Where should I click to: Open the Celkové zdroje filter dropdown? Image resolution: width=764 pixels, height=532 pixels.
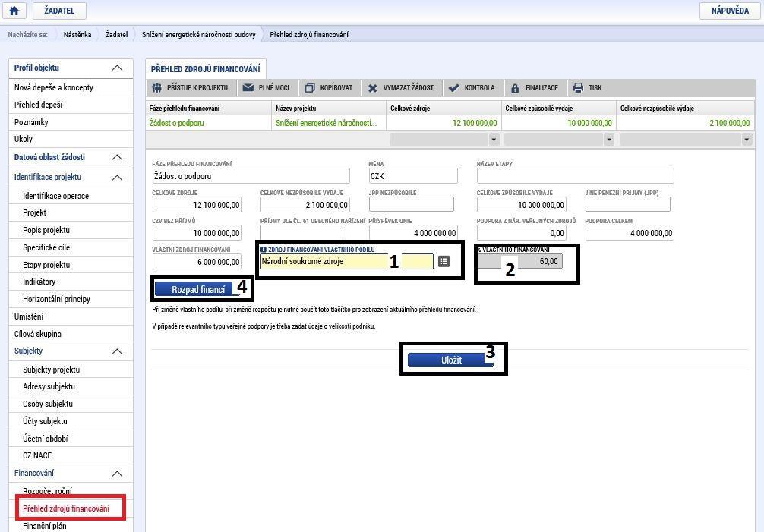494,140
